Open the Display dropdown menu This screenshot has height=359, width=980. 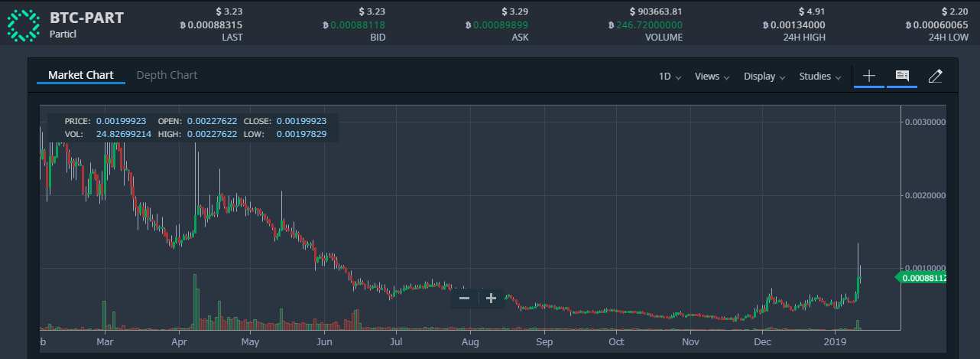click(x=764, y=77)
